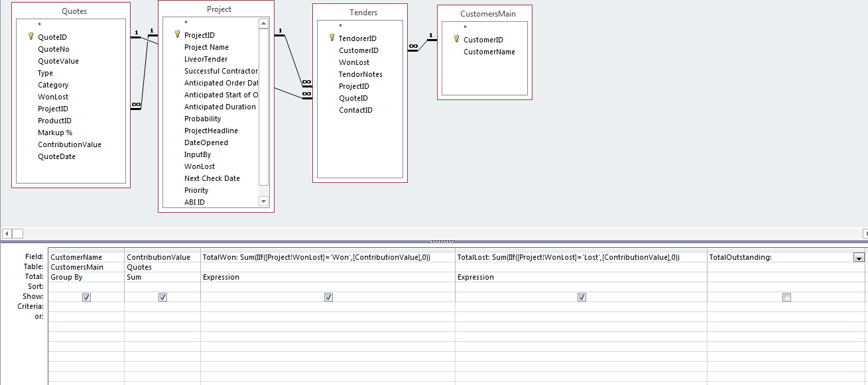The height and width of the screenshot is (385, 868).
Task: Select Project Name field in Project table
Action: (206, 47)
